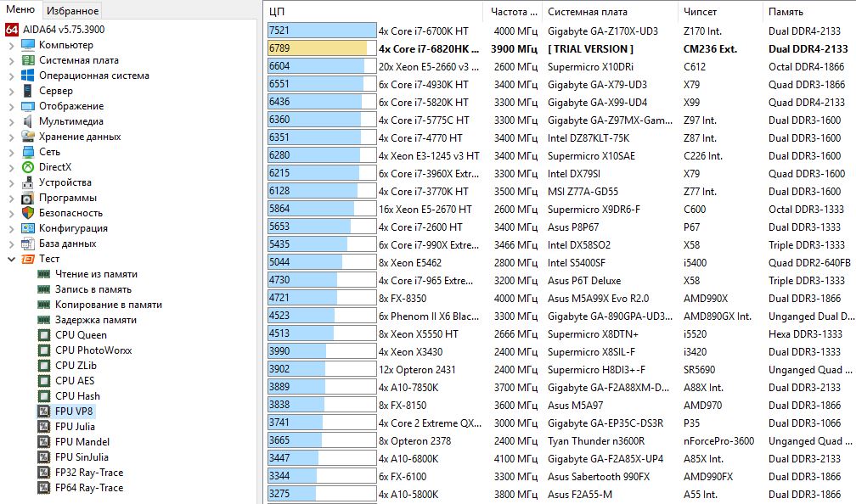
Task: Select the FPU SinJulia benchmark
Action: pos(82,457)
